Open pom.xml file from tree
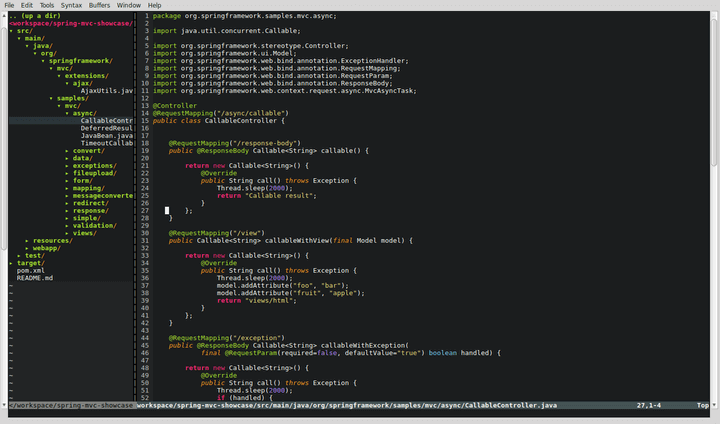The width and height of the screenshot is (720, 424). (31, 271)
